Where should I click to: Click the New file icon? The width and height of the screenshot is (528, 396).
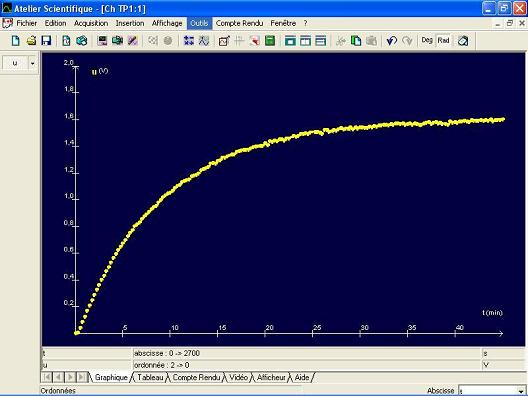coord(15,41)
